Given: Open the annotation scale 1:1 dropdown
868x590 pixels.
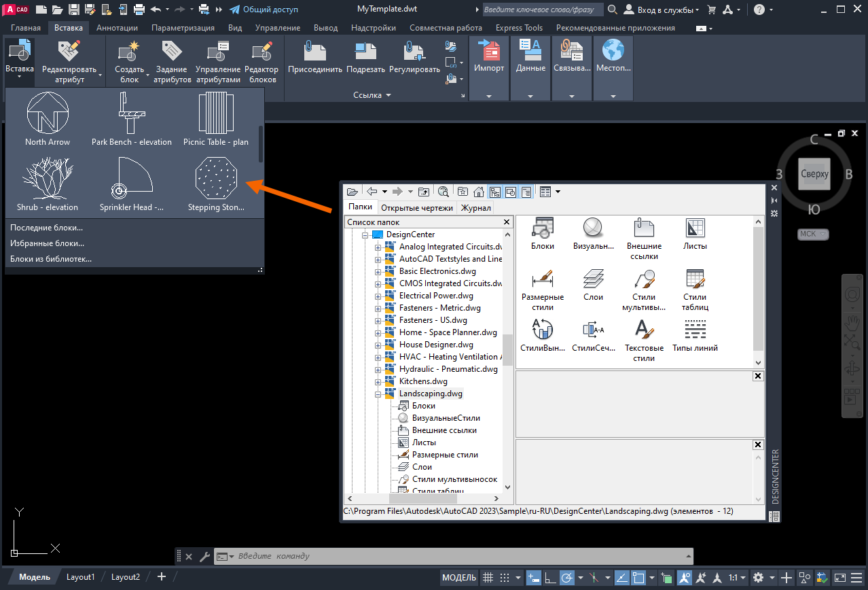Looking at the screenshot, I should coord(736,578).
